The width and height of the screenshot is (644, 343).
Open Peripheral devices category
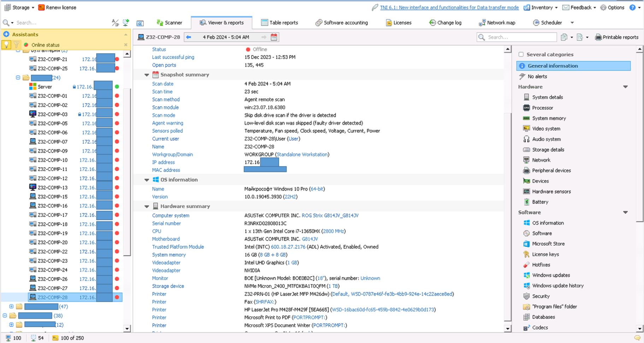pyautogui.click(x=547, y=171)
